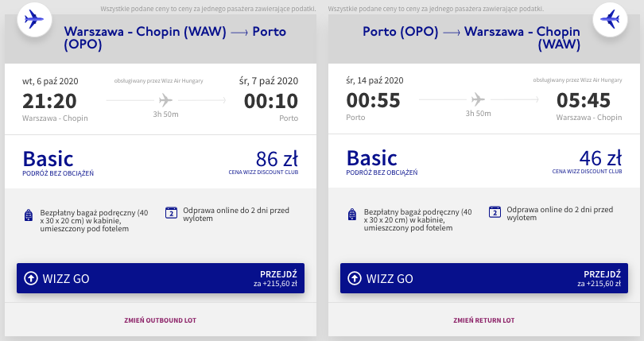
Task: Upgrade outbound flight with PRZEJDŹ +215,60 zł
Action: click(273, 278)
